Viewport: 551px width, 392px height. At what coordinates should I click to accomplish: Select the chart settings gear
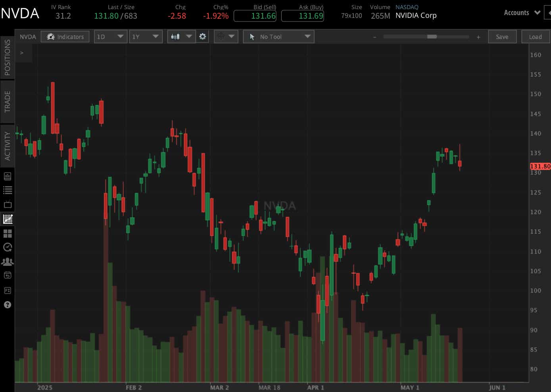202,37
